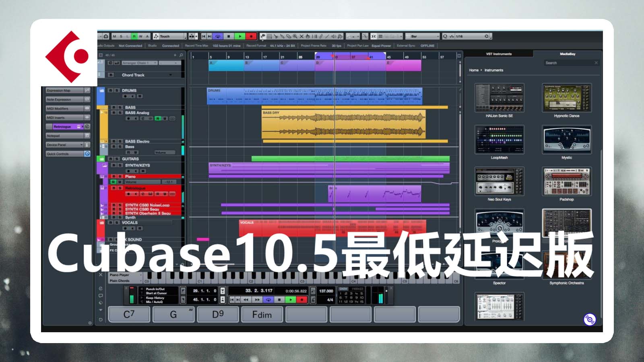644x362 pixels.
Task: Toggle global green R in top toolbar
Action: point(134,36)
